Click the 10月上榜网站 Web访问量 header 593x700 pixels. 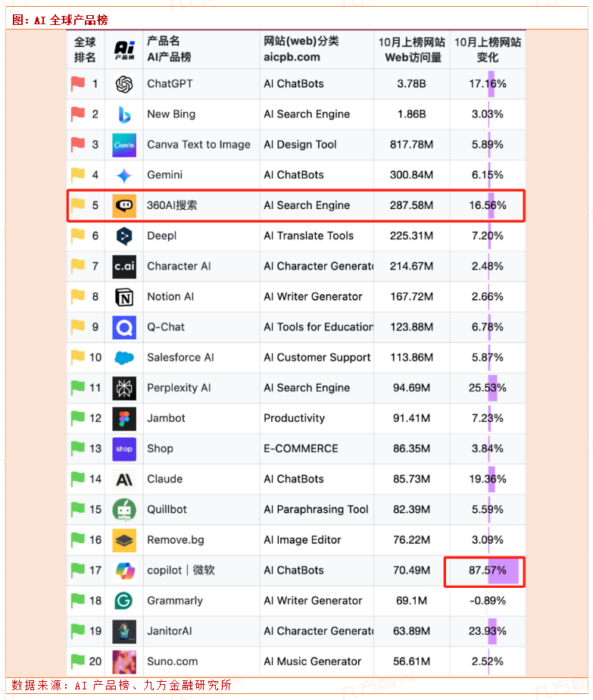412,49
